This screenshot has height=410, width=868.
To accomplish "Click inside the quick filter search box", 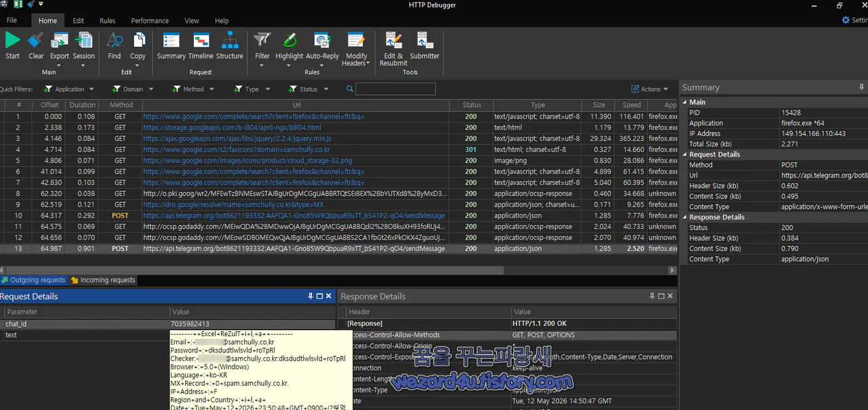I will (x=395, y=89).
